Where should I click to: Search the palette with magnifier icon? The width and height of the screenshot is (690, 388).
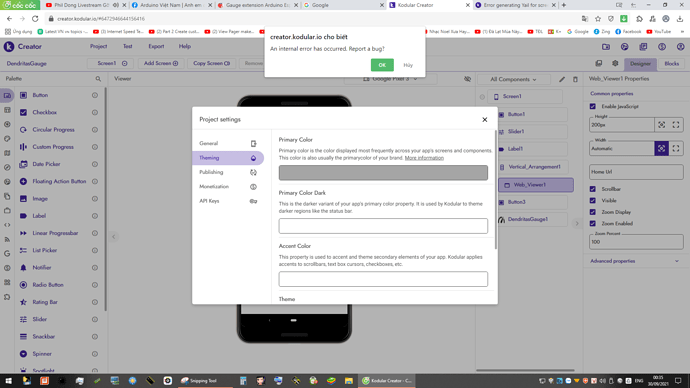(x=98, y=79)
